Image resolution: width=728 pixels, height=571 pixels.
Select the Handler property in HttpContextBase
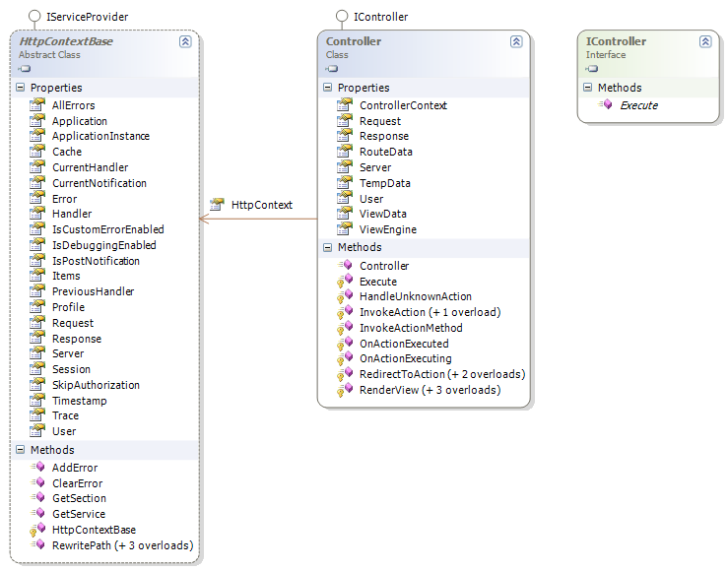point(72,214)
